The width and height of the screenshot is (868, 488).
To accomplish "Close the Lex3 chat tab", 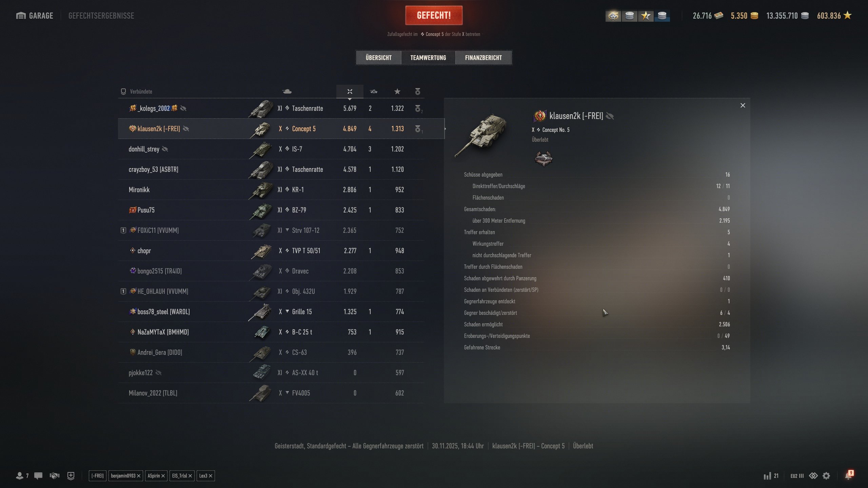I will [x=211, y=476].
